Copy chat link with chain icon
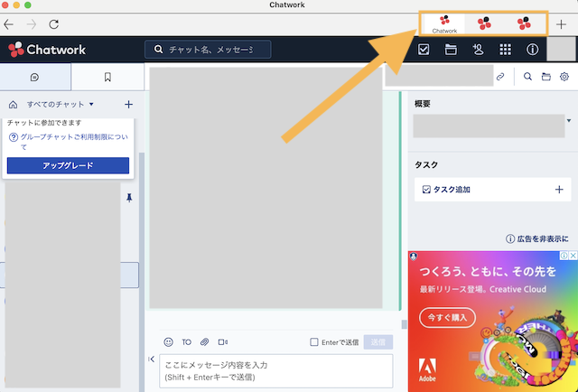The image size is (578, 392). coord(500,77)
